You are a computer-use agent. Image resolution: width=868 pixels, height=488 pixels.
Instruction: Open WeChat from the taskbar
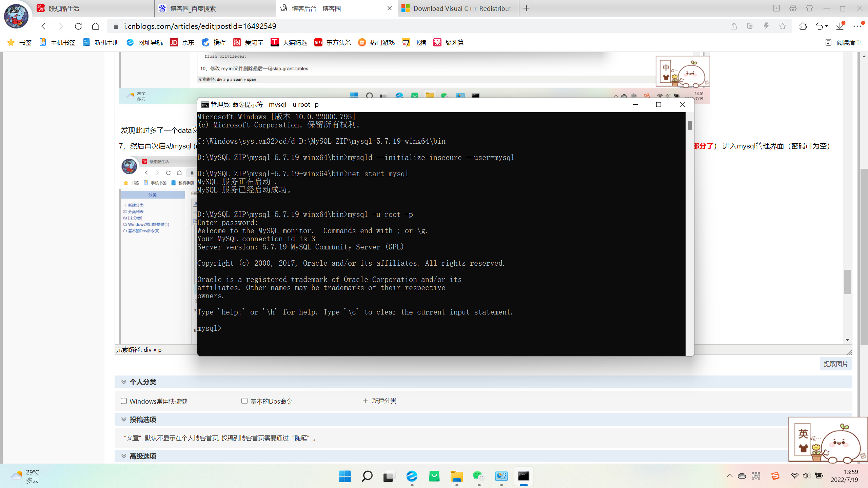point(478,476)
